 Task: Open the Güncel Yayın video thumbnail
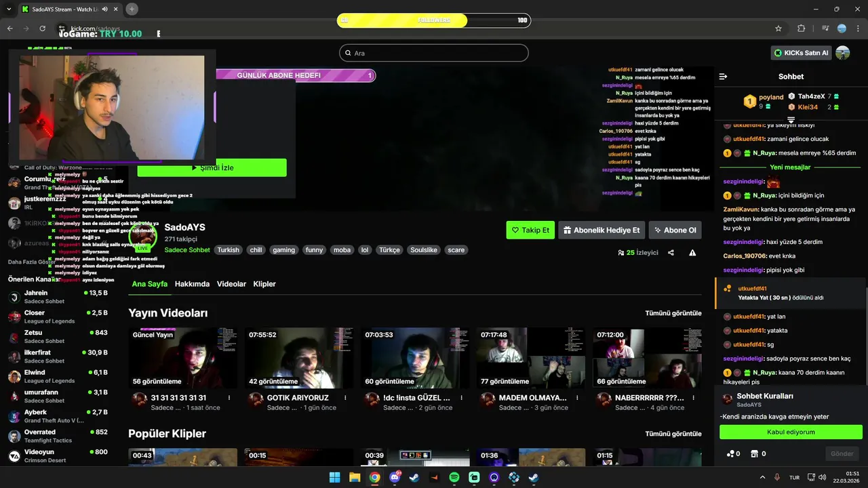[183, 358]
